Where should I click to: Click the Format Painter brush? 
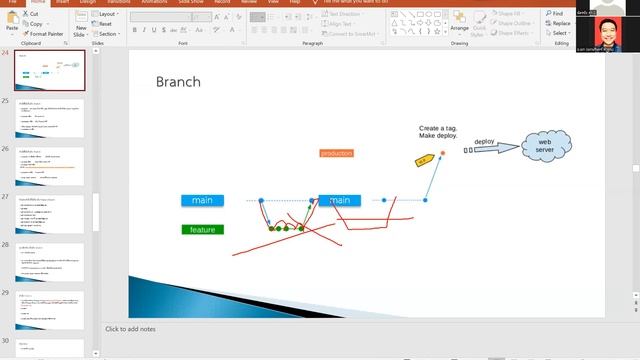click(x=43, y=34)
